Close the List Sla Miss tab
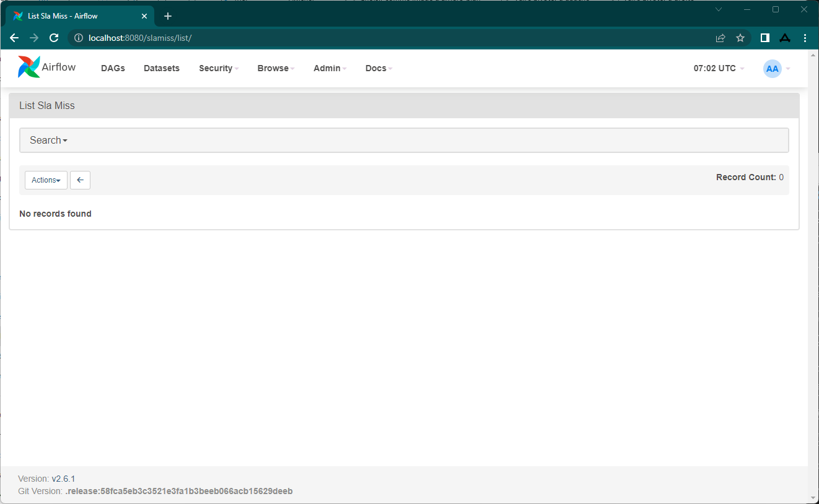 coord(144,16)
